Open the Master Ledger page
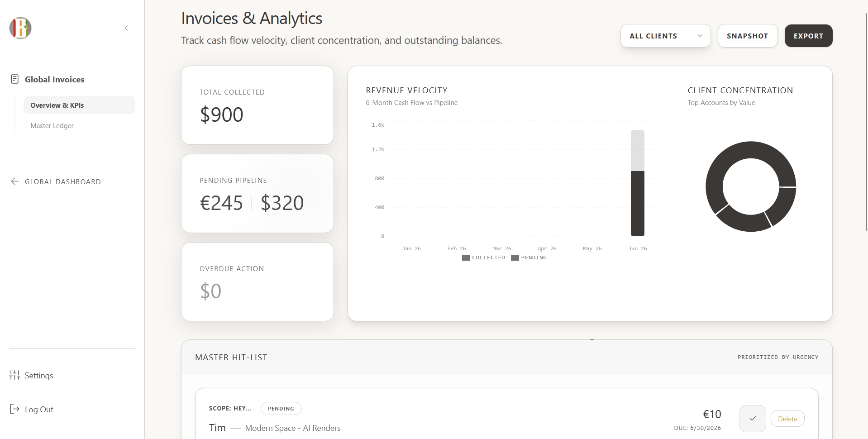868x439 pixels. pos(52,126)
